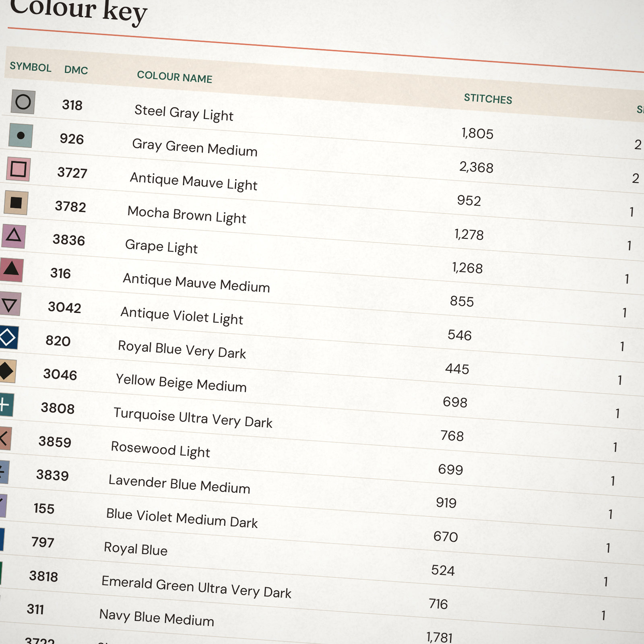Pick the inverted triangle symbol for DMC 3042

click(x=9, y=303)
